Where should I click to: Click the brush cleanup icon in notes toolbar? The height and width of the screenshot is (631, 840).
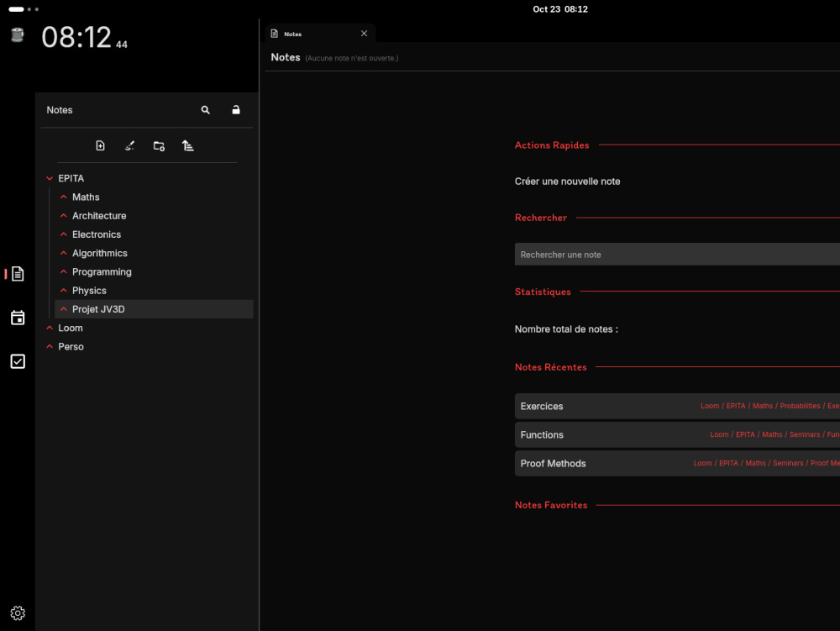129,145
